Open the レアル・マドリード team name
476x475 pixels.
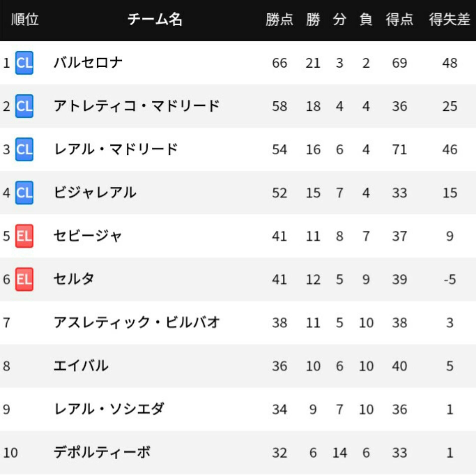(116, 149)
